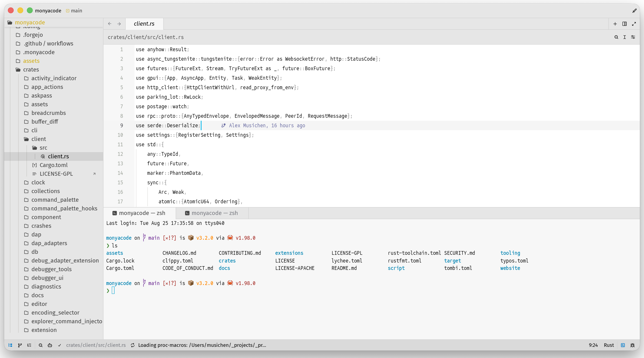Open the git panel from status bar
This screenshot has width=644, height=358.
pos(20,345)
